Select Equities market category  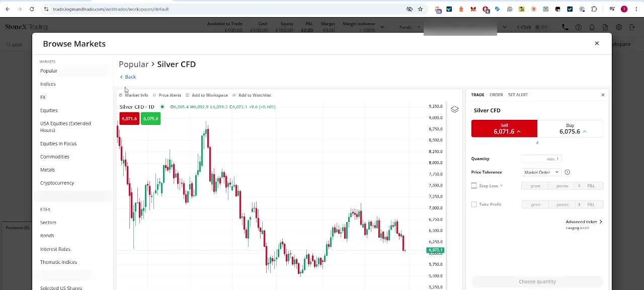click(49, 110)
